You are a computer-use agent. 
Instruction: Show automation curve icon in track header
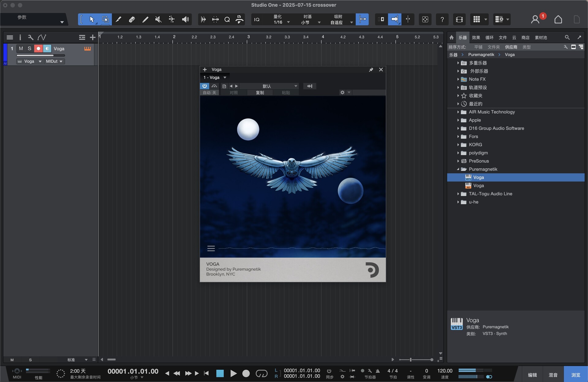(x=42, y=37)
